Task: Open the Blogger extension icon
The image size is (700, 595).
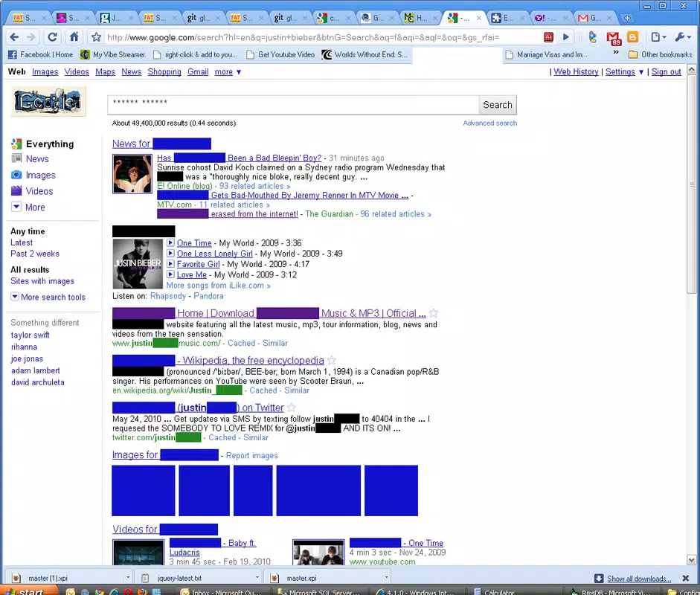Action: (632, 37)
